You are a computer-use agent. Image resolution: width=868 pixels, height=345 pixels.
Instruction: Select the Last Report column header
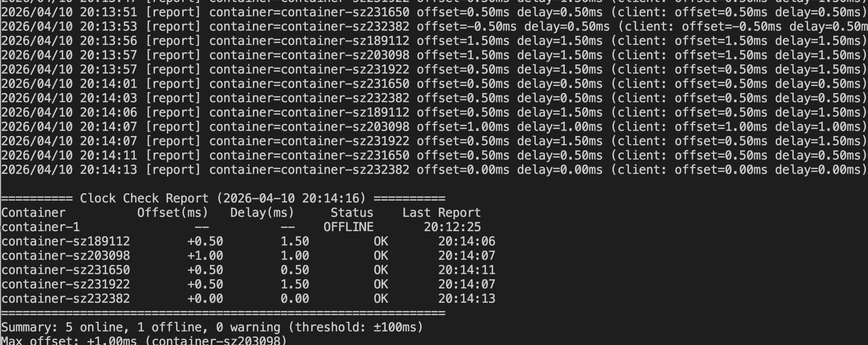click(x=441, y=213)
